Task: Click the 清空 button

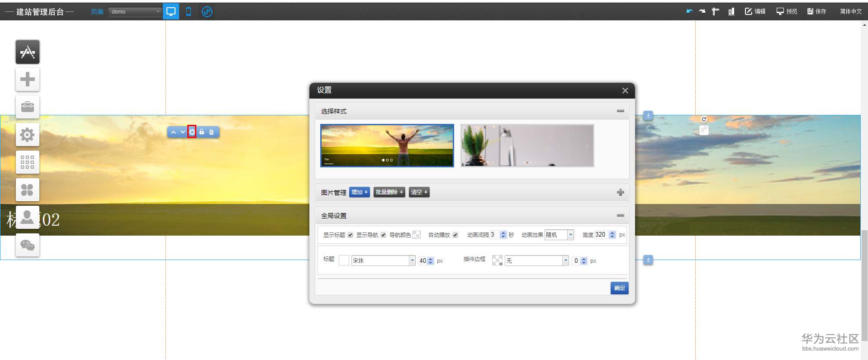Action: (x=419, y=192)
